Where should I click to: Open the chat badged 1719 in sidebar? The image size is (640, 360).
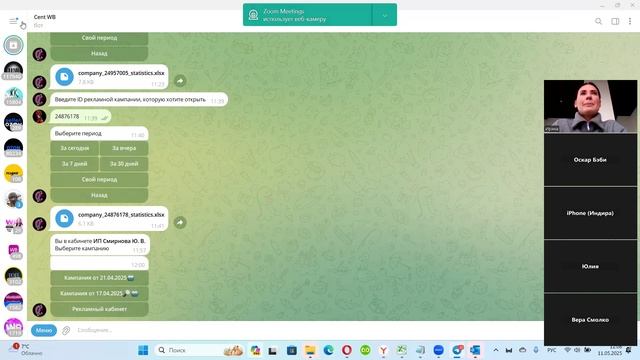[13, 327]
